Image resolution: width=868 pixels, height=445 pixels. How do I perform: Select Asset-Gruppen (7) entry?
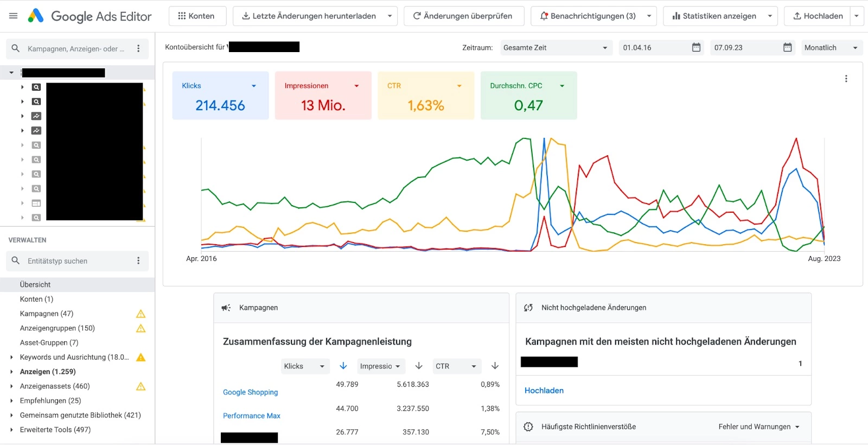click(x=49, y=343)
